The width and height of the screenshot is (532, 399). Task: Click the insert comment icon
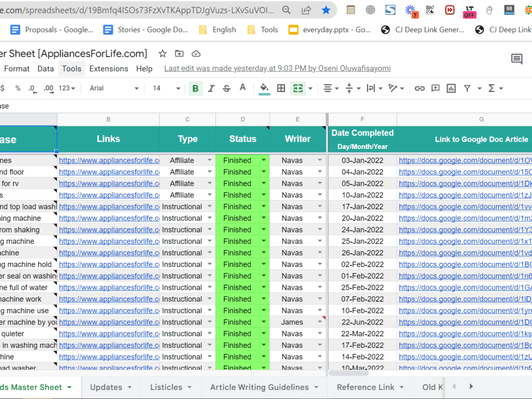click(435, 88)
